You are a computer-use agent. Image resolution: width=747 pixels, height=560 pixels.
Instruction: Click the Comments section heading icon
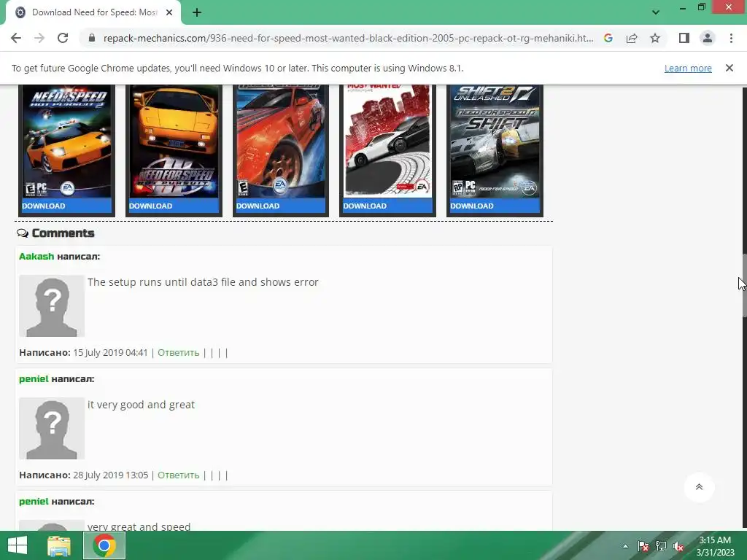(x=23, y=233)
